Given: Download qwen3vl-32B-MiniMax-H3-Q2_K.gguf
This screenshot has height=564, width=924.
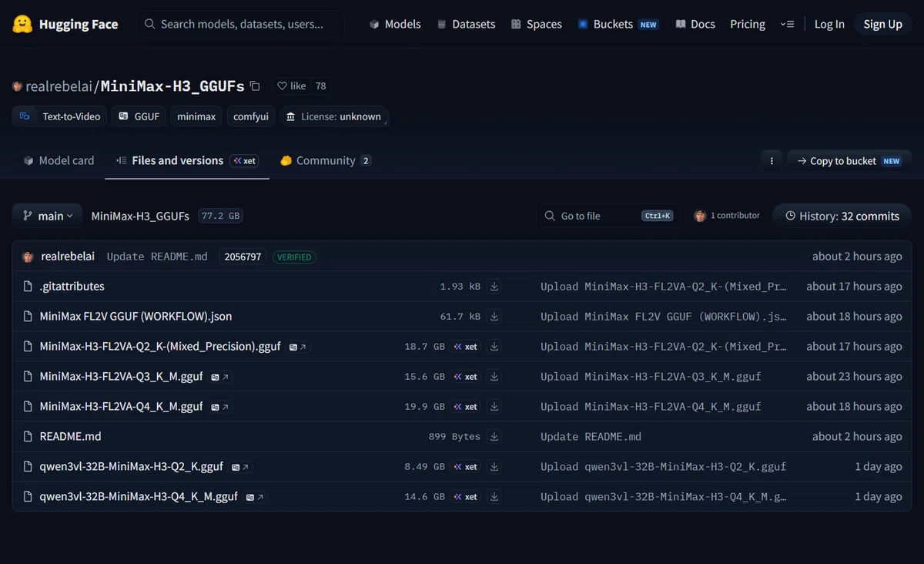Looking at the screenshot, I should click(494, 467).
